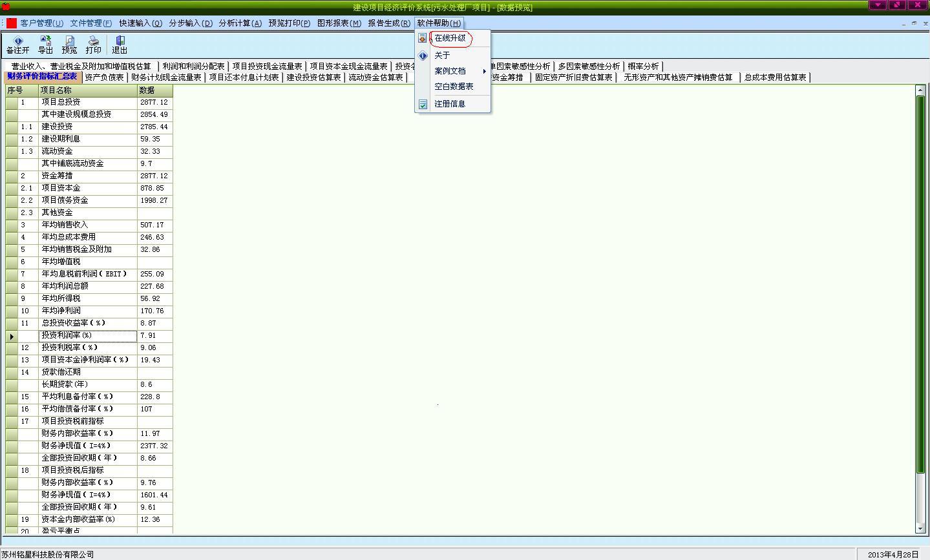Open the 分步输入(D) menu
Viewport: 930px width, 560px height.
click(x=191, y=23)
